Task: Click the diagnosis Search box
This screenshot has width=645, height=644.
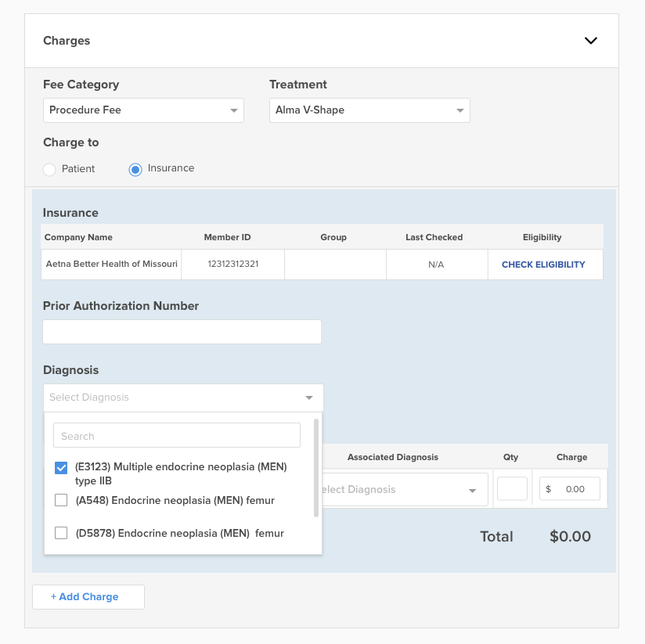Action: (177, 435)
